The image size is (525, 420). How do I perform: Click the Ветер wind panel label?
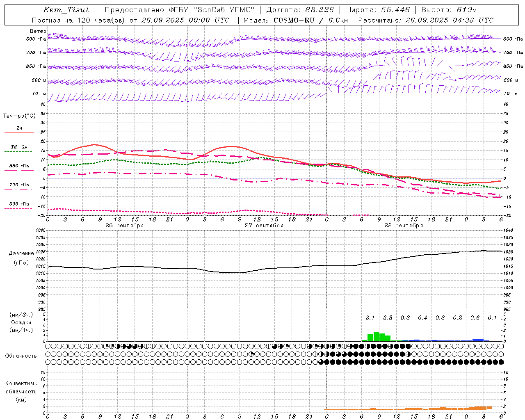[x=38, y=31]
